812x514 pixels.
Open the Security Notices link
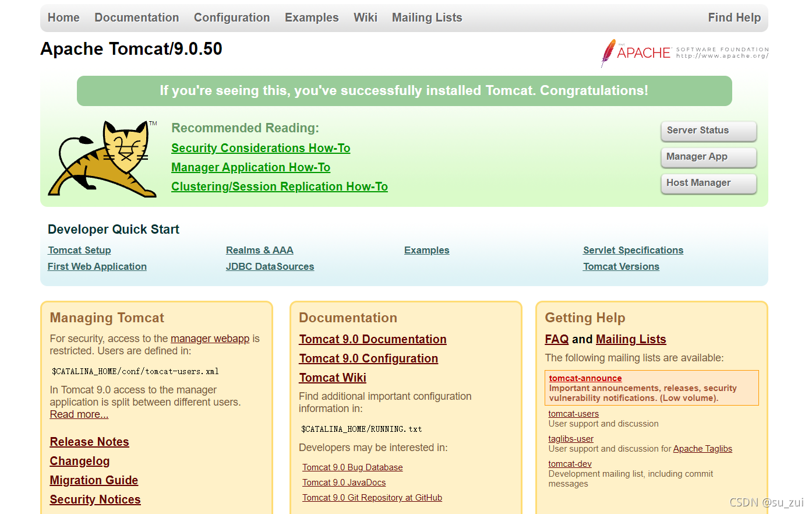click(x=96, y=499)
